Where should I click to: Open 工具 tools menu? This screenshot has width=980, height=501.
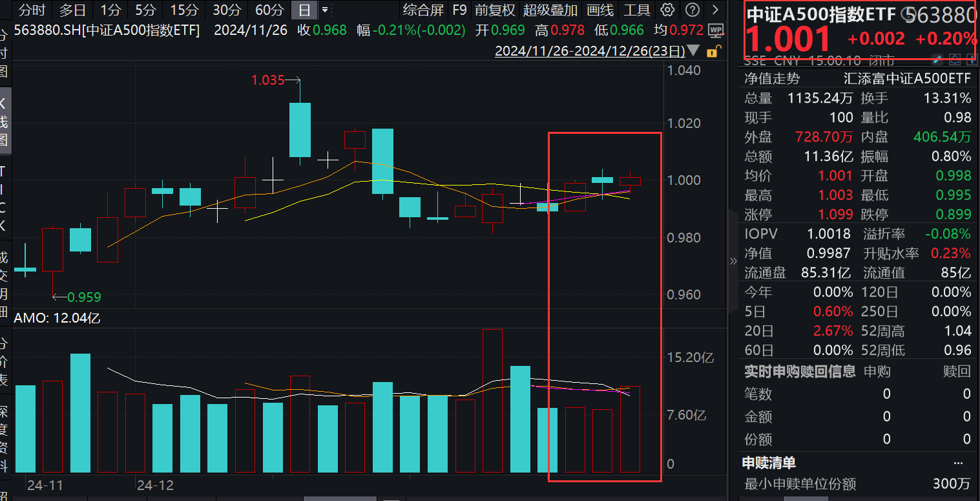pyautogui.click(x=636, y=10)
